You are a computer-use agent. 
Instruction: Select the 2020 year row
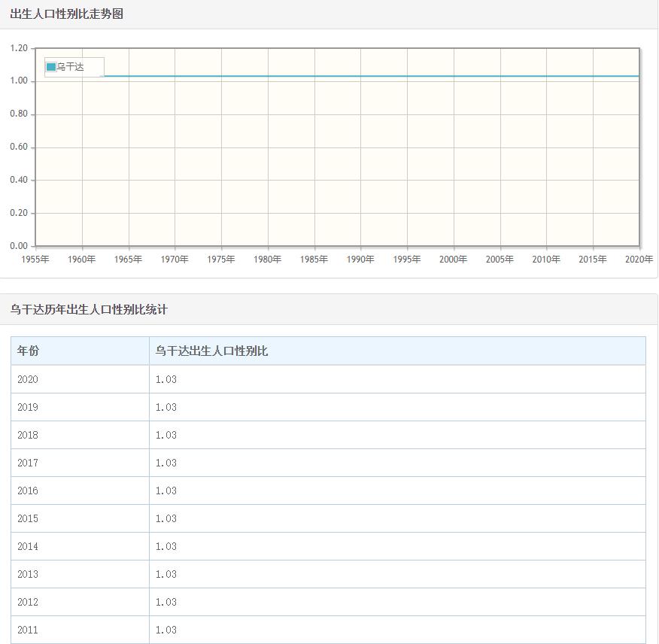[26, 379]
